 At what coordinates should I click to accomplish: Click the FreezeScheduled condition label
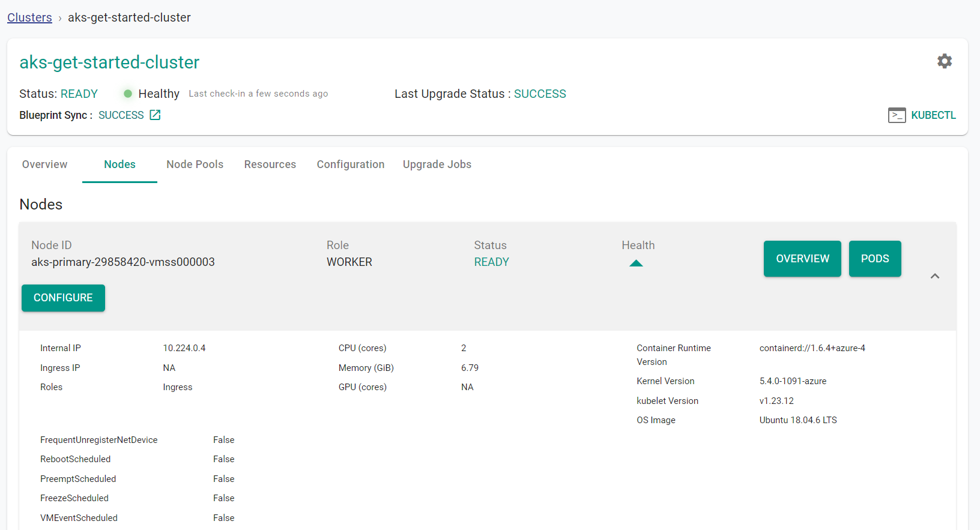[x=74, y=498]
